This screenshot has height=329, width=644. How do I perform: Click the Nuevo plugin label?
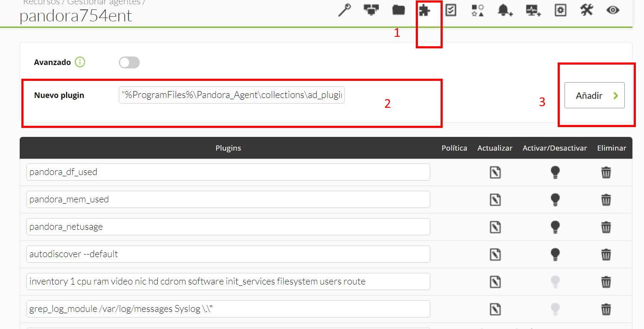59,95
